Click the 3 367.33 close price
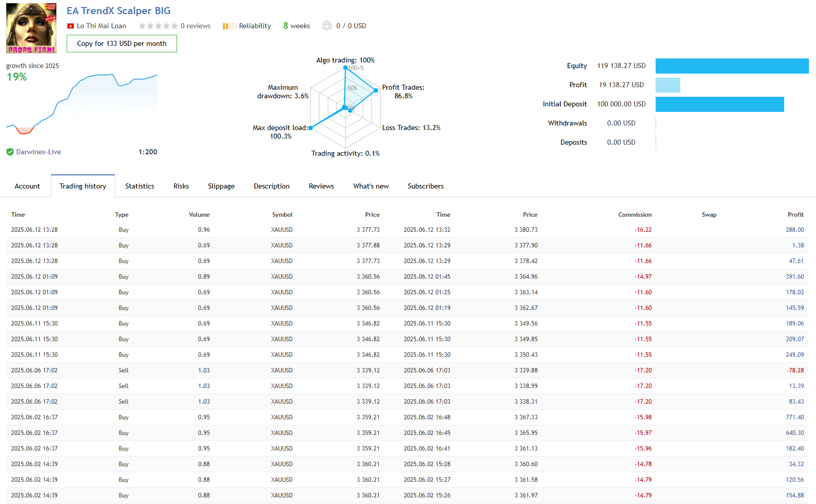 click(526, 417)
